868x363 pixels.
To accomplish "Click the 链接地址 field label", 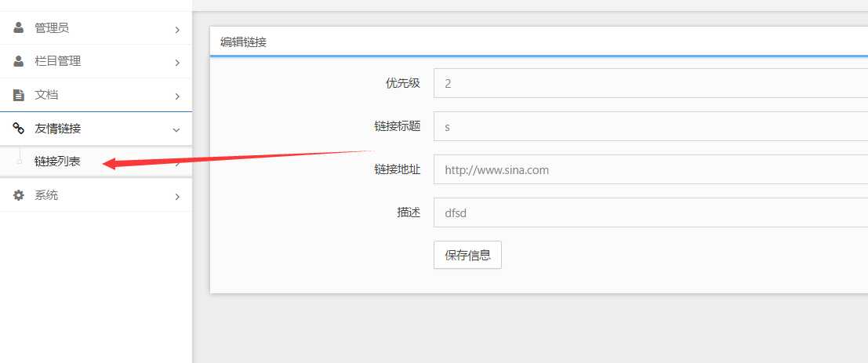I will click(x=397, y=169).
